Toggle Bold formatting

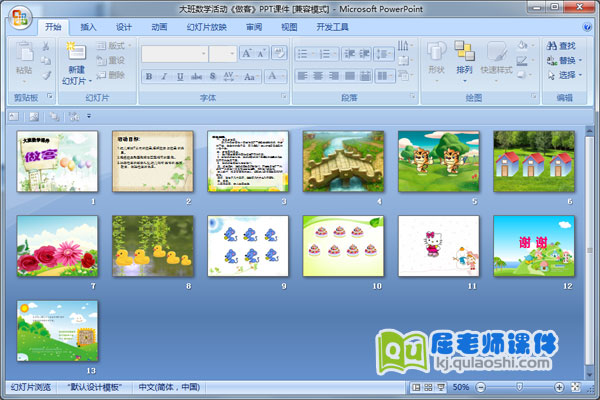pyautogui.click(x=149, y=77)
